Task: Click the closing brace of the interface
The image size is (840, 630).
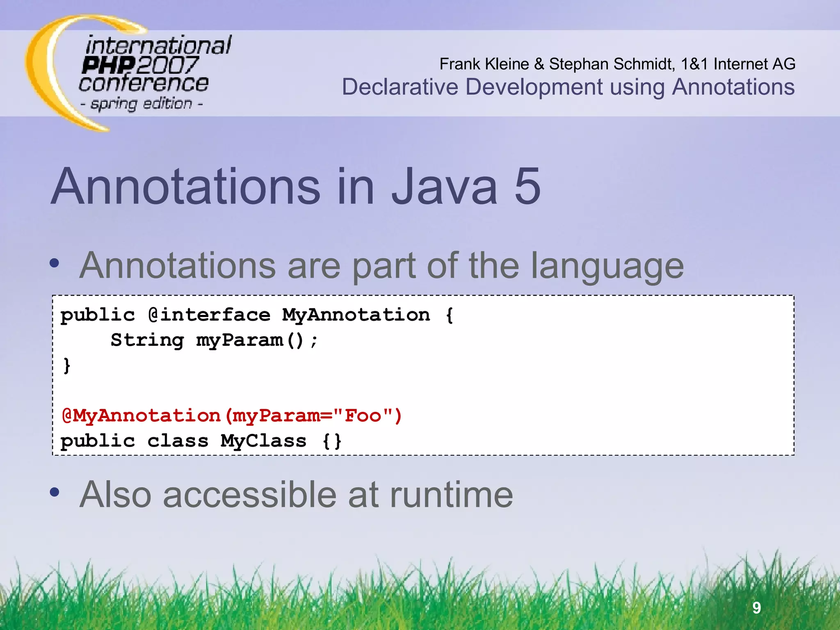Action: coord(67,365)
